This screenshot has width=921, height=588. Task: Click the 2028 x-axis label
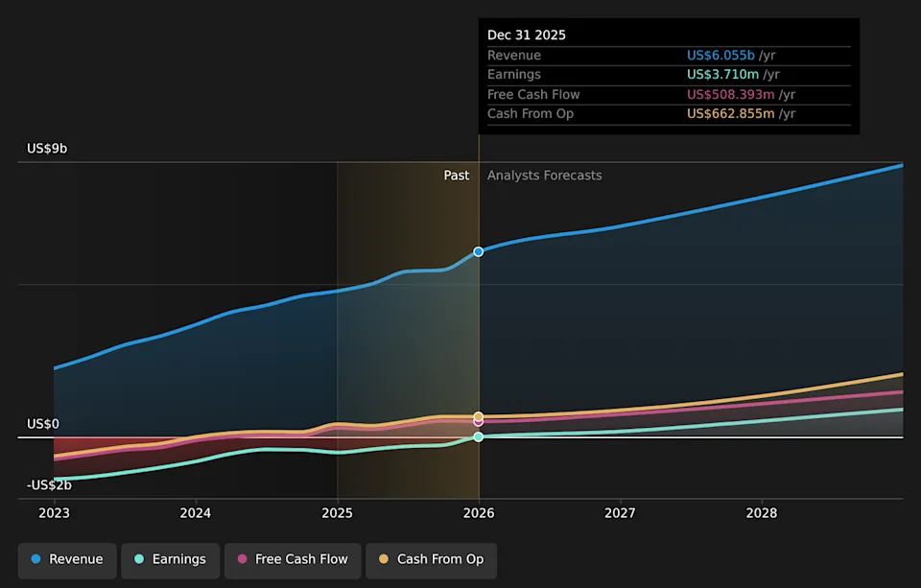[x=762, y=515]
